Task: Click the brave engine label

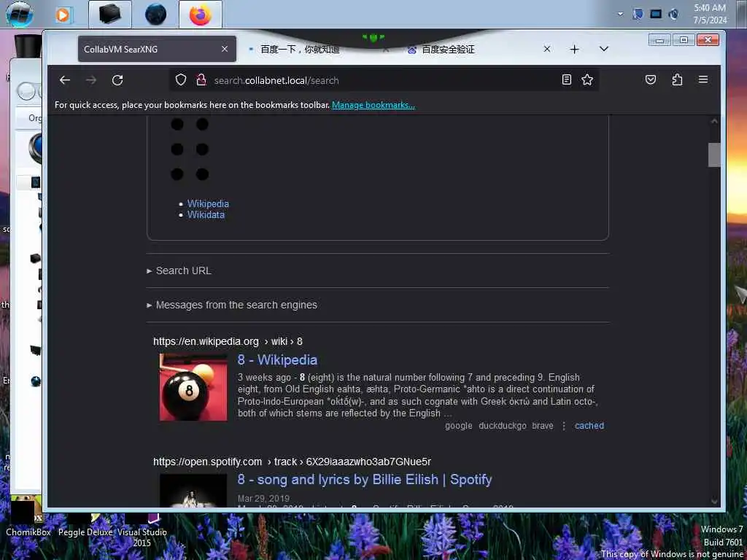Action: pyautogui.click(x=543, y=426)
